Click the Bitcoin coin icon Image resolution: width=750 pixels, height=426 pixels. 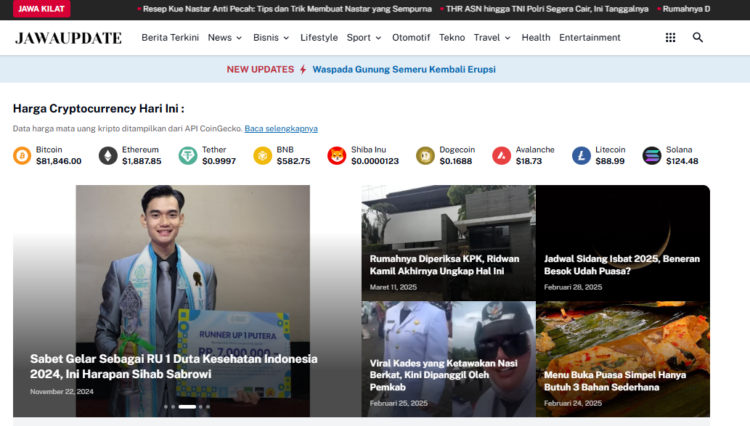[22, 155]
